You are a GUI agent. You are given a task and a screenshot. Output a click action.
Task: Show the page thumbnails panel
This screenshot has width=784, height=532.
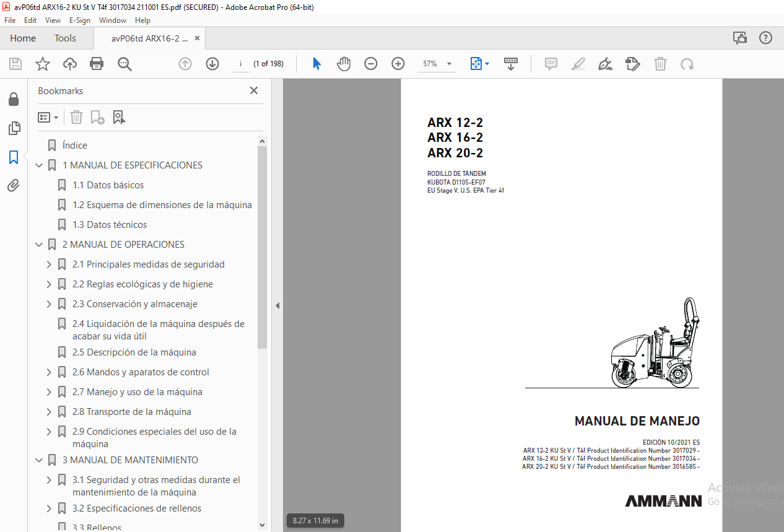pyautogui.click(x=14, y=128)
